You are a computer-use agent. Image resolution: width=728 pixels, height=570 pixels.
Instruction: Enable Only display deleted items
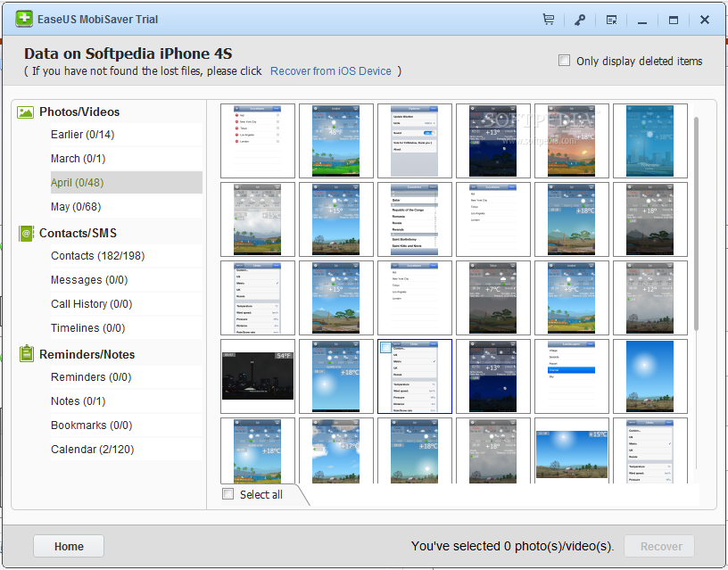pos(564,61)
